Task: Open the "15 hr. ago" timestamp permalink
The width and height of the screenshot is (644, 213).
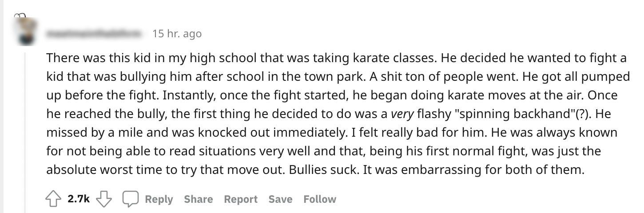Action: [x=177, y=33]
